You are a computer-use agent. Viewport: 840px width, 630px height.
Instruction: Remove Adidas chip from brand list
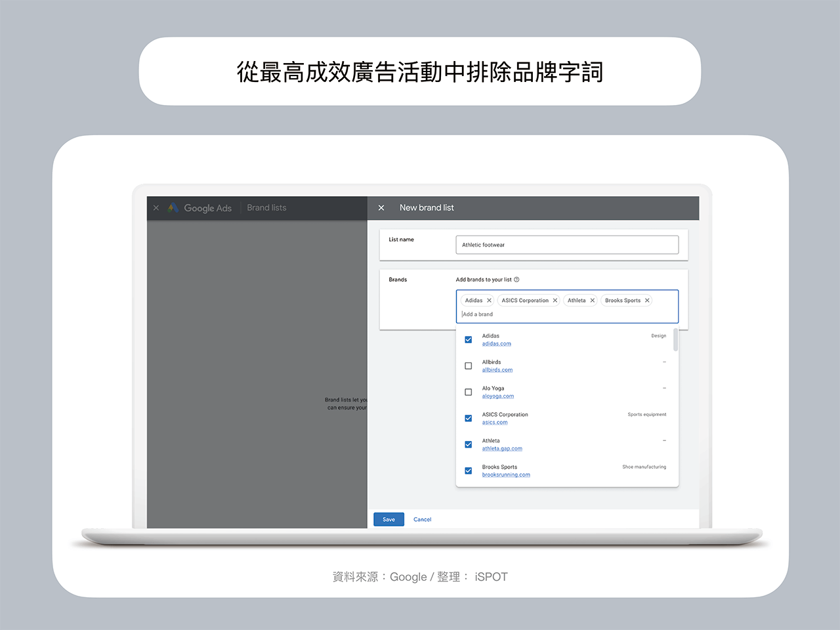click(x=489, y=301)
